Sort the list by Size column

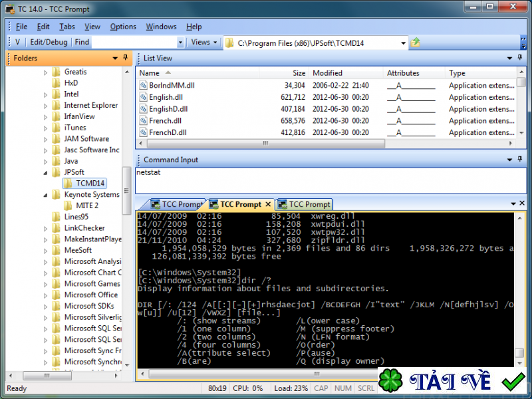pos(284,73)
